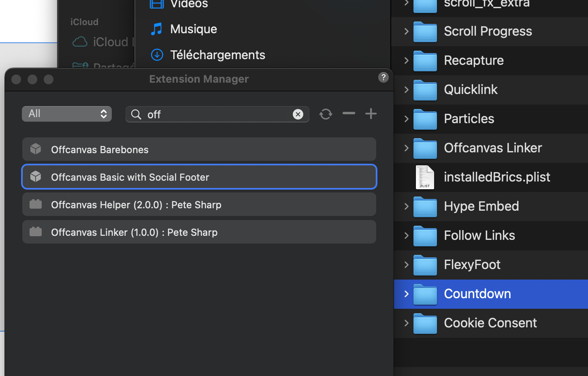This screenshot has width=588, height=376.
Task: Select Offcanvas Basic with Social Footer
Action: tap(199, 177)
